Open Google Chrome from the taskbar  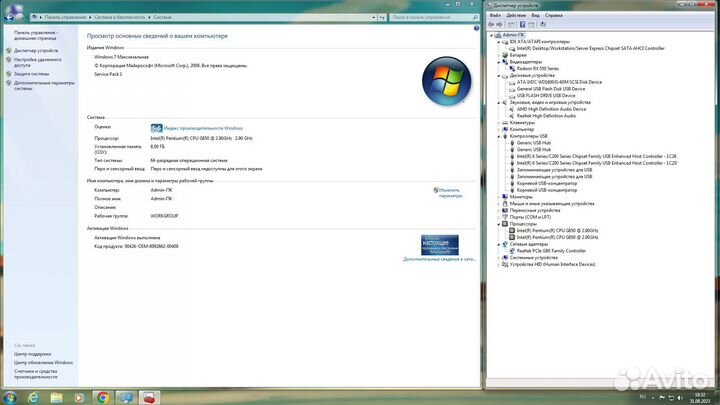[102, 398]
